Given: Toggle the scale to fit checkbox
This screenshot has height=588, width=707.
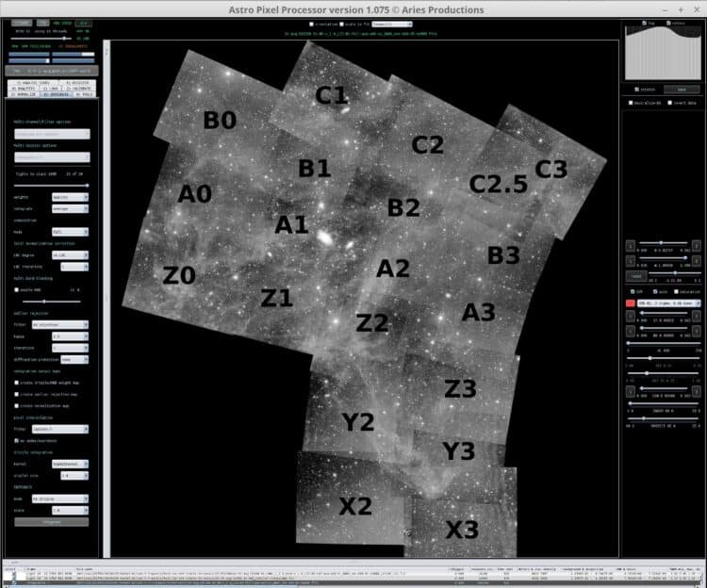Looking at the screenshot, I should tap(342, 24).
